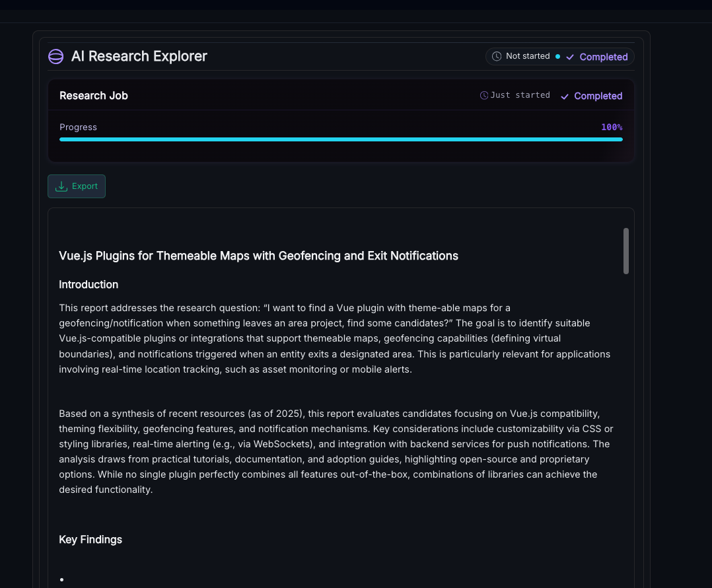The image size is (712, 588).
Task: Click the clock icon beside "Not started"
Action: pos(497,57)
